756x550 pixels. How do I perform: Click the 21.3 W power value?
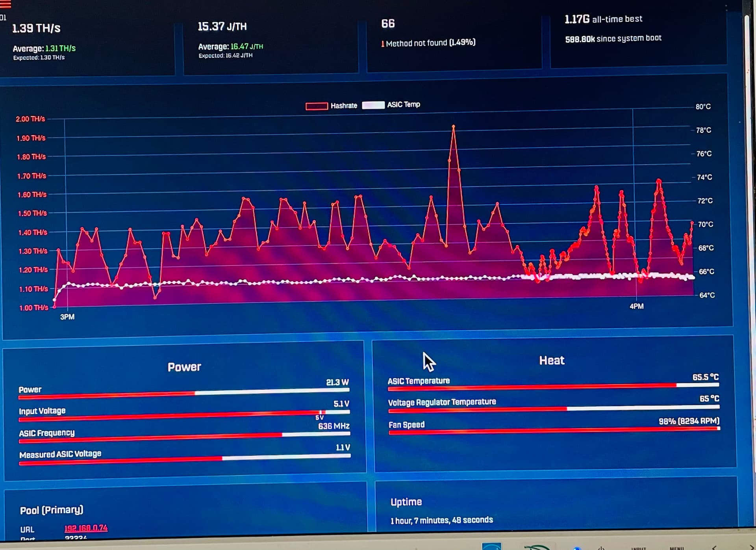click(x=337, y=382)
